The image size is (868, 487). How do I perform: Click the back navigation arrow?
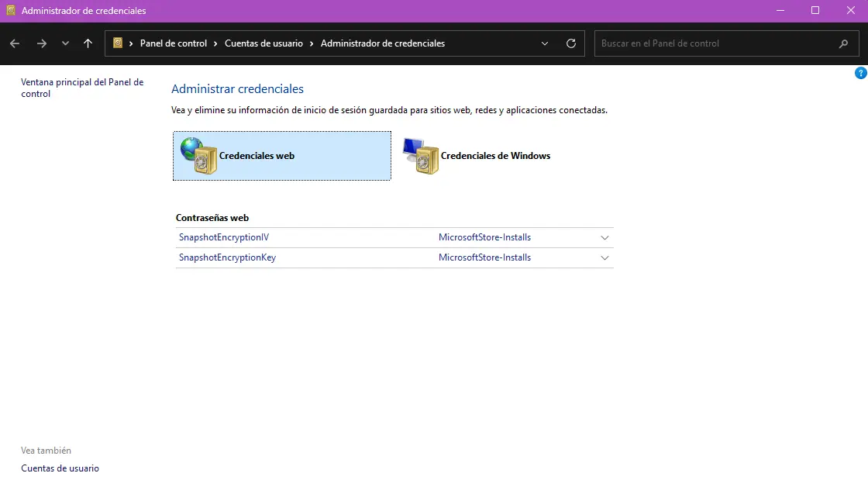tap(15, 43)
